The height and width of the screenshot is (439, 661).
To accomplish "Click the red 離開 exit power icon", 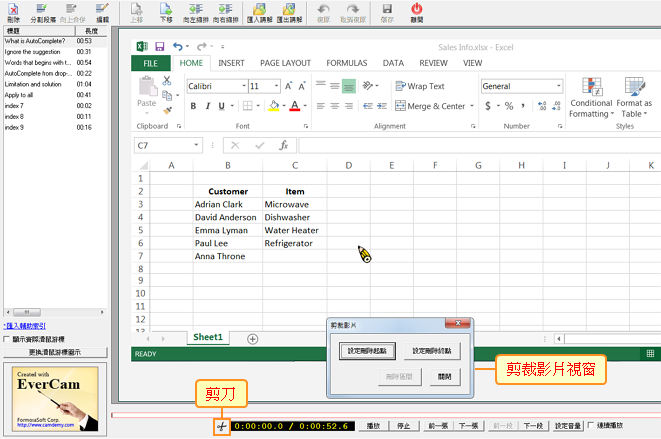I will [416, 10].
